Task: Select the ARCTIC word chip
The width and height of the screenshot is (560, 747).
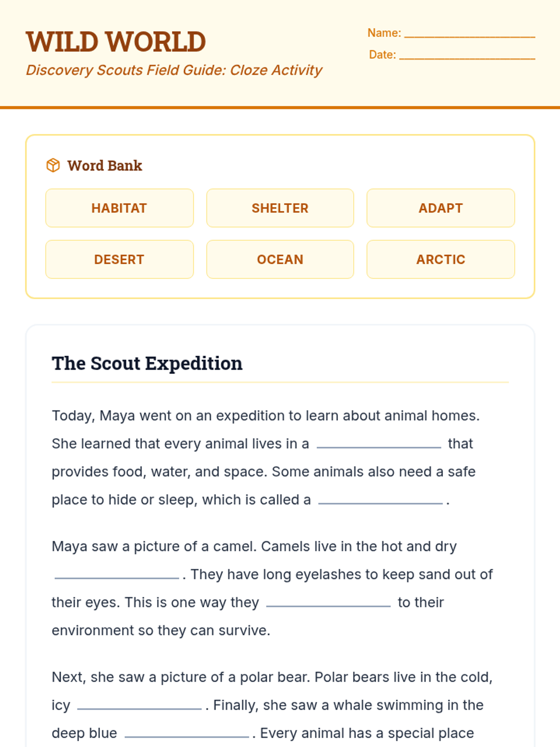Action: 441,260
